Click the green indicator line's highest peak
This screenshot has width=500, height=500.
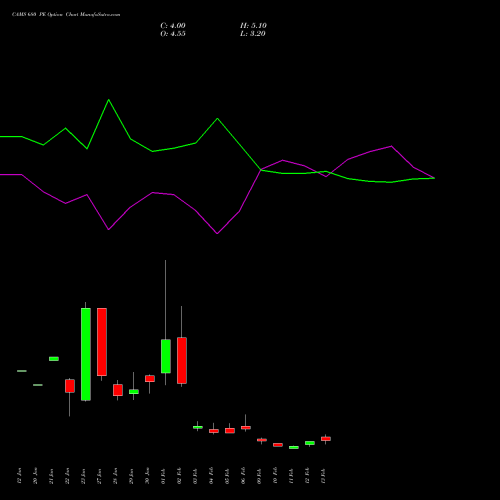point(109,100)
